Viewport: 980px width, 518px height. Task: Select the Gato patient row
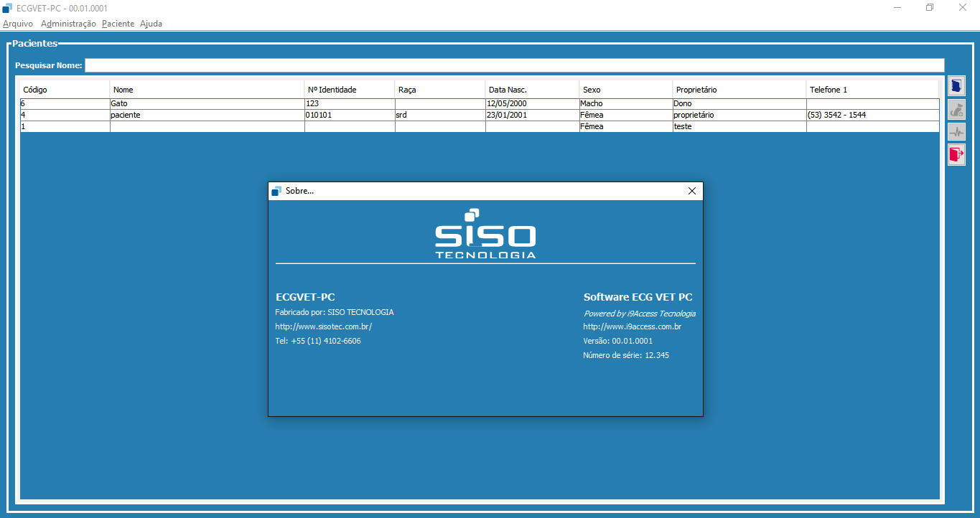[x=480, y=104]
